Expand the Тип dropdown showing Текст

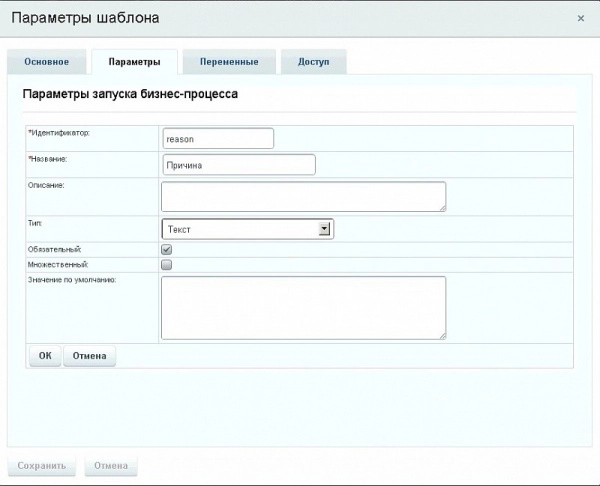246,229
